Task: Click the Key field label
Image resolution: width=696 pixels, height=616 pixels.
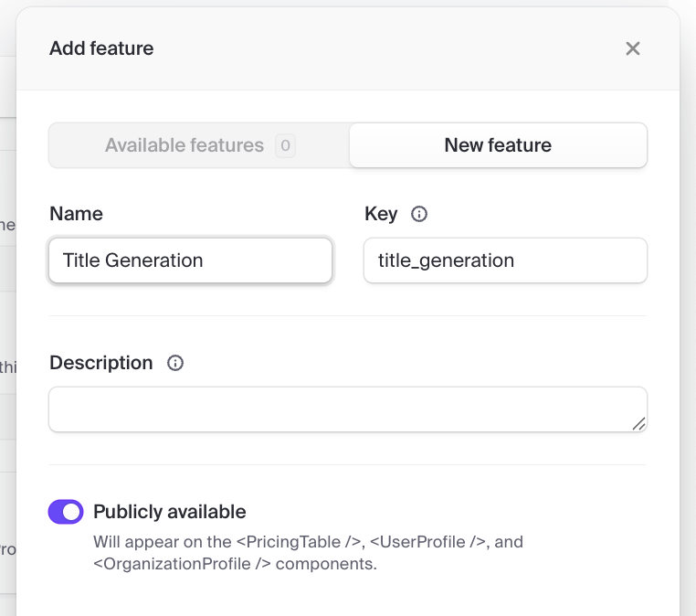Action: pyautogui.click(x=381, y=214)
